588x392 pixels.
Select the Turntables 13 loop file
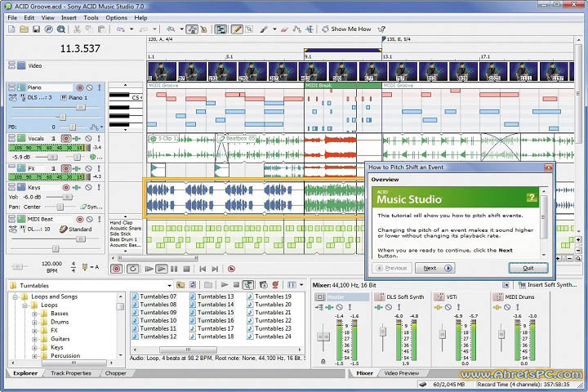coord(212,296)
